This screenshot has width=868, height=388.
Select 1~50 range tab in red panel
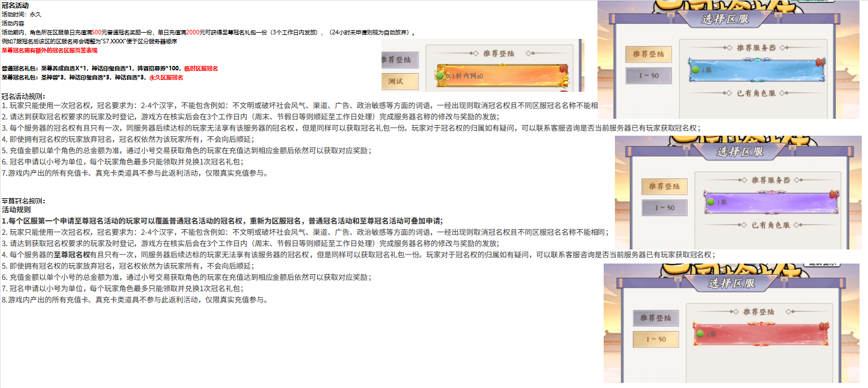(656, 339)
